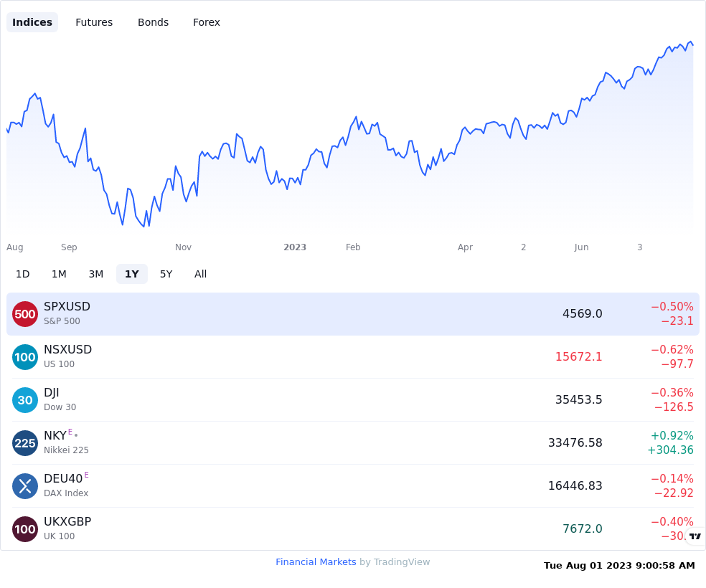Click the Aug label on chart axis
The width and height of the screenshot is (706, 588).
(15, 247)
